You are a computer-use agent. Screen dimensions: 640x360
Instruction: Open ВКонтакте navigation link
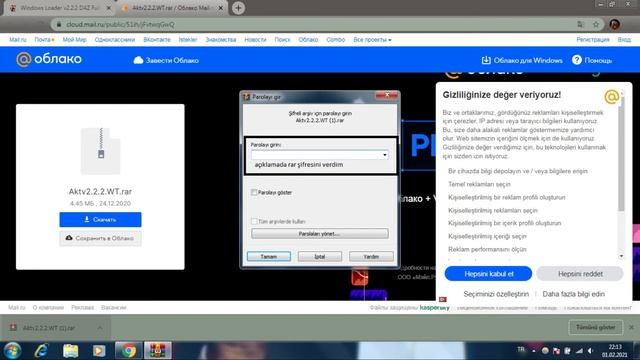tap(157, 40)
